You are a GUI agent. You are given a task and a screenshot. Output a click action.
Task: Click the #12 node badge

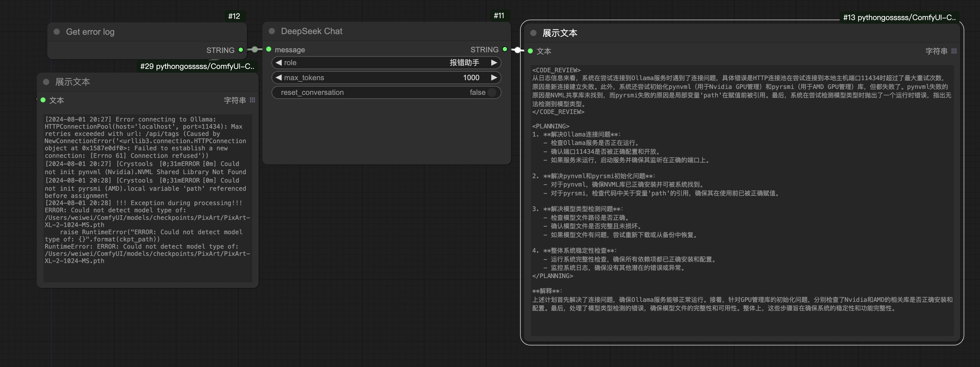(x=234, y=16)
